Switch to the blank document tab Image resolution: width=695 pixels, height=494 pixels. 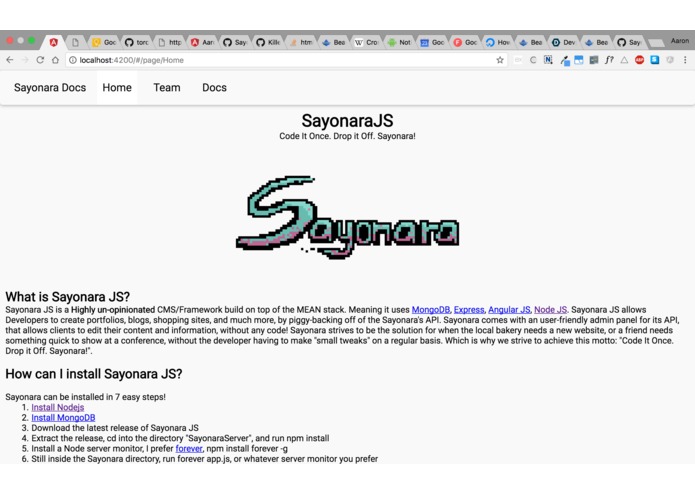click(76, 42)
